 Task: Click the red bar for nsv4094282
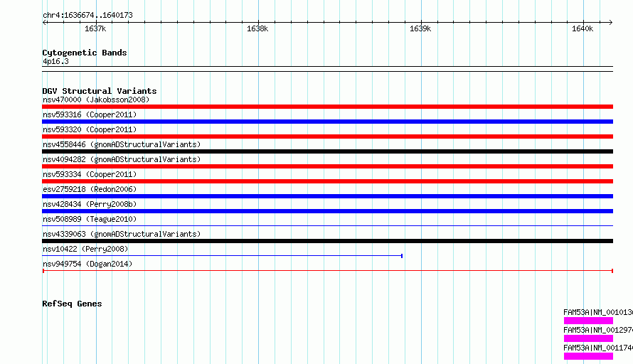pos(327,166)
